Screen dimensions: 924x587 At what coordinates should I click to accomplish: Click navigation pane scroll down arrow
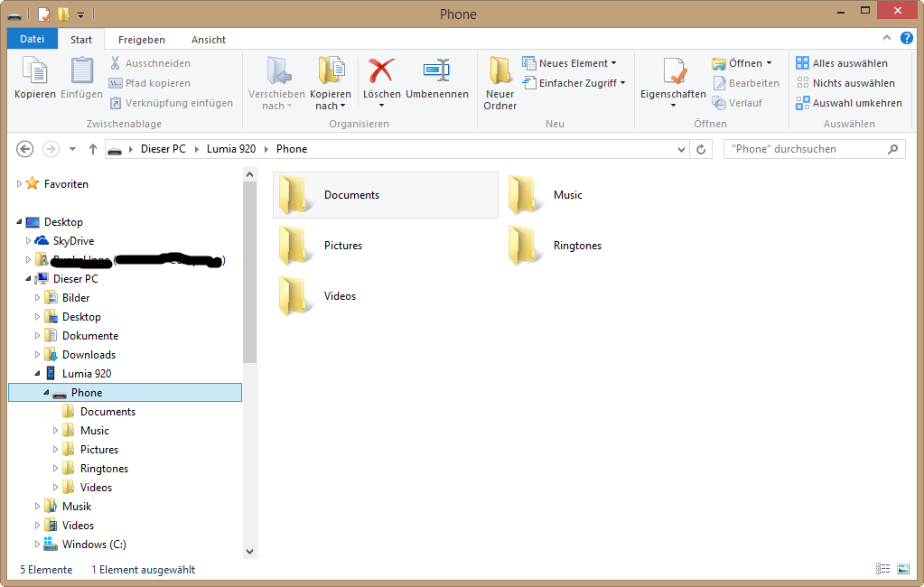(x=250, y=552)
